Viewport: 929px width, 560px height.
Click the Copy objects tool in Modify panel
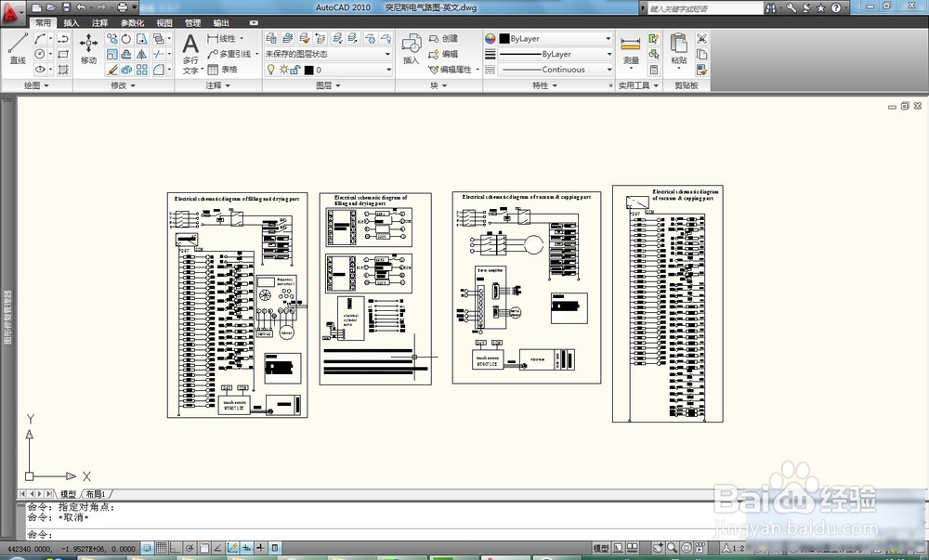tap(112, 38)
